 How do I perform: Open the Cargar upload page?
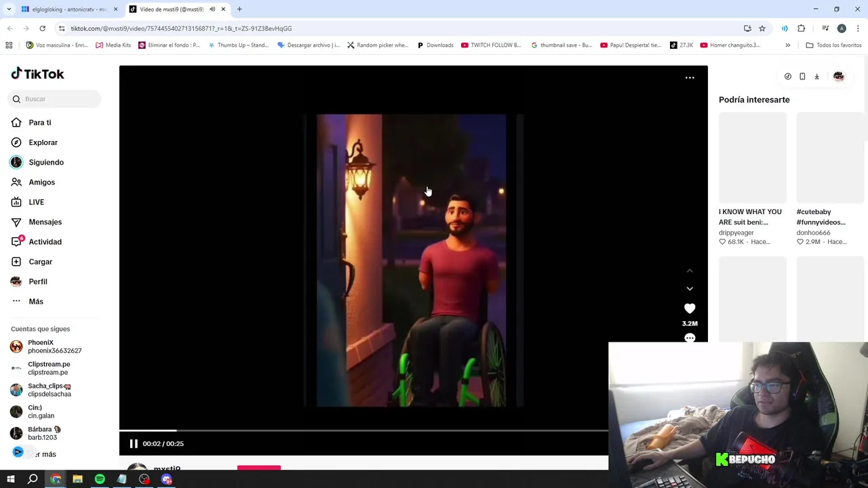pyautogui.click(x=40, y=262)
